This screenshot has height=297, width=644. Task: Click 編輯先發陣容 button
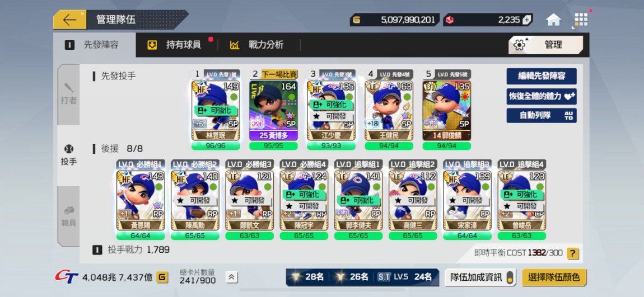[x=542, y=76]
